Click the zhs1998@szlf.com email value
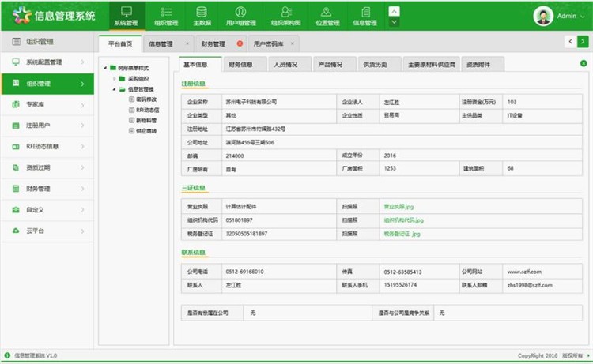Image resolution: width=593 pixels, height=364 pixels. pyautogui.click(x=530, y=285)
